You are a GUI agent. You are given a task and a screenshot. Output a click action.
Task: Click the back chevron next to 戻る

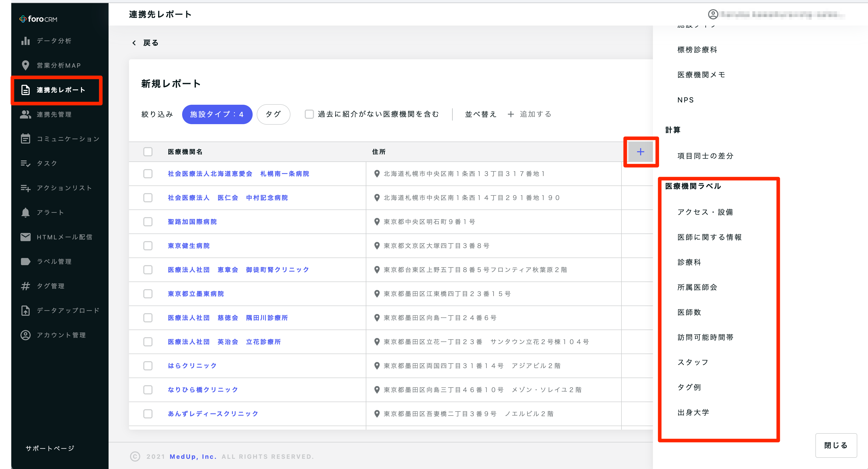tap(134, 43)
